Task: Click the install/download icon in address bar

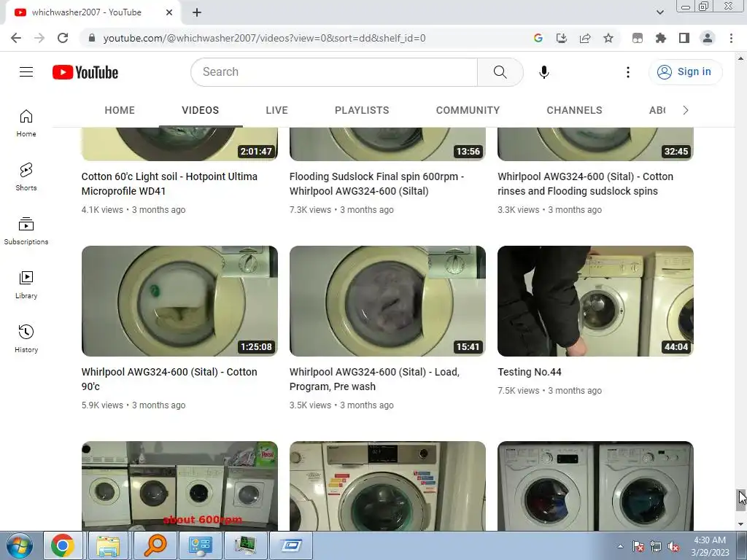Action: tap(561, 38)
